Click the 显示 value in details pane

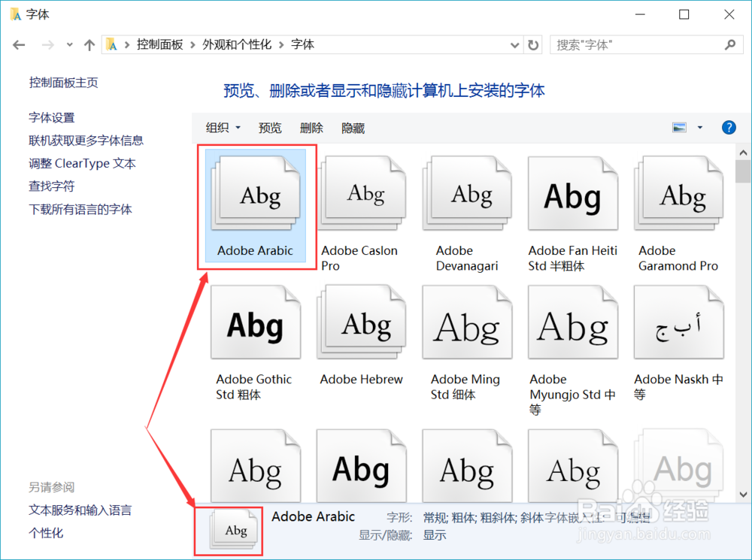435,535
